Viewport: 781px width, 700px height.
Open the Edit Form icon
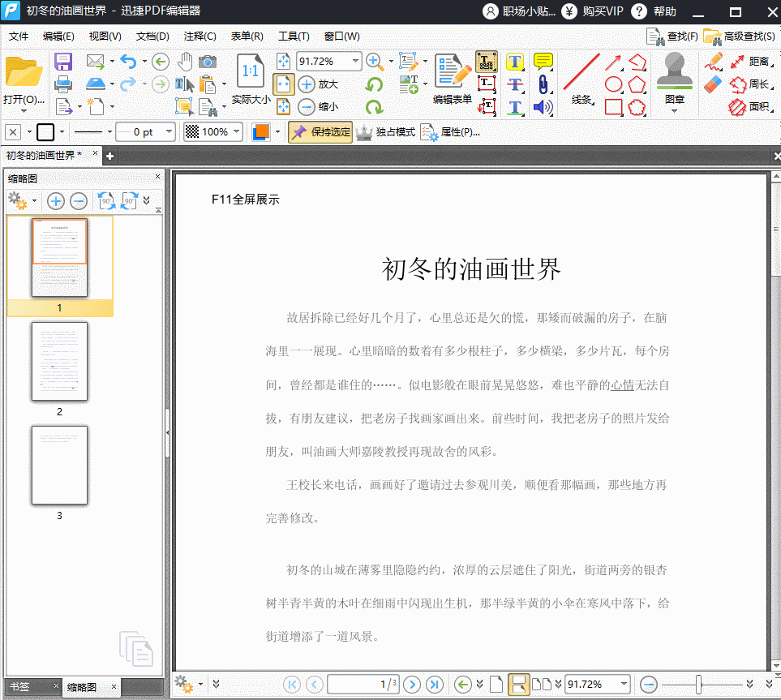[x=453, y=72]
